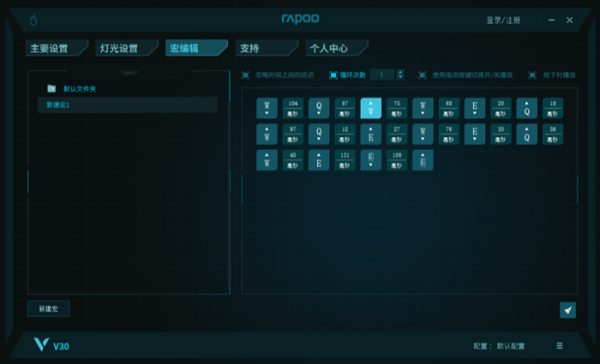Image resolution: width=600 pixels, height=364 pixels.
Task: Click the 登录/注册 link
Action: coord(505,20)
